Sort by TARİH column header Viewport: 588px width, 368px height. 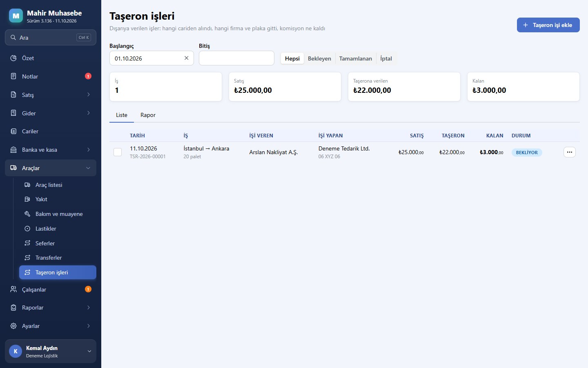click(137, 135)
